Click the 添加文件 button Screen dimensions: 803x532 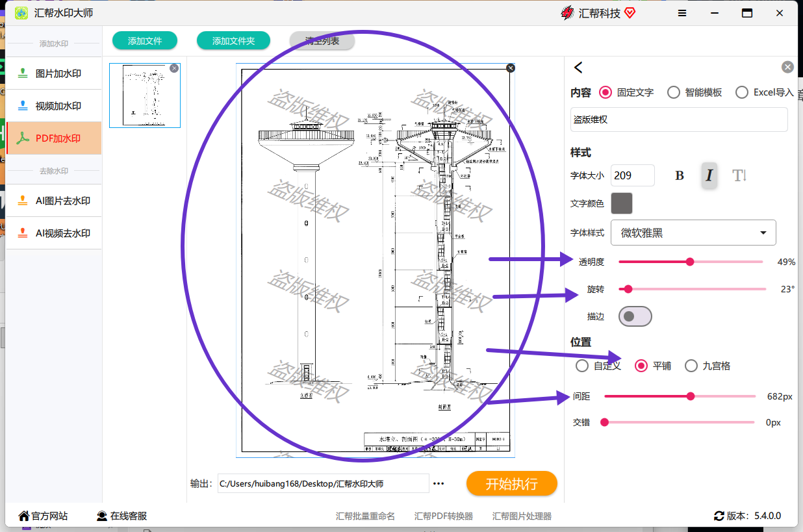145,41
